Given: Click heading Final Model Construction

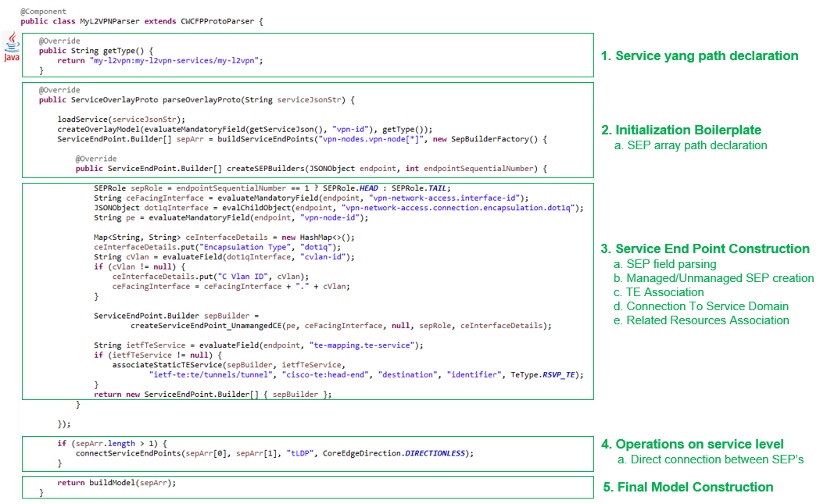Looking at the screenshot, I should coord(688,488).
